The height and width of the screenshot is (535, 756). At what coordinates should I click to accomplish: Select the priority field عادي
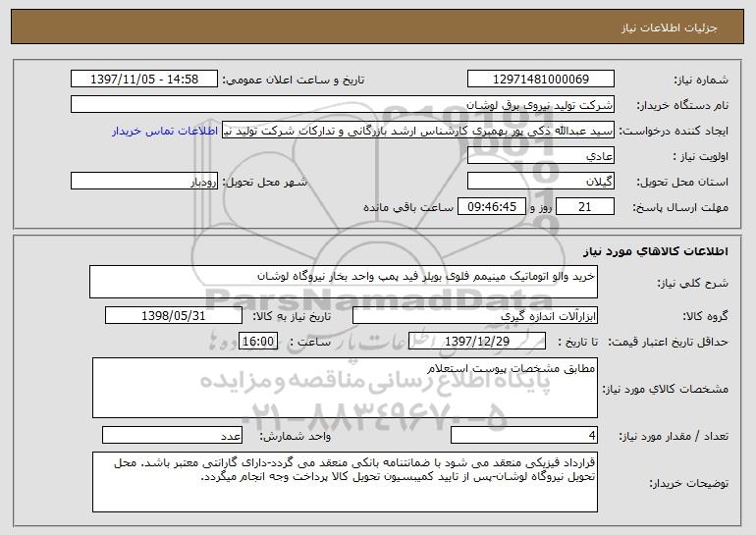(540, 156)
